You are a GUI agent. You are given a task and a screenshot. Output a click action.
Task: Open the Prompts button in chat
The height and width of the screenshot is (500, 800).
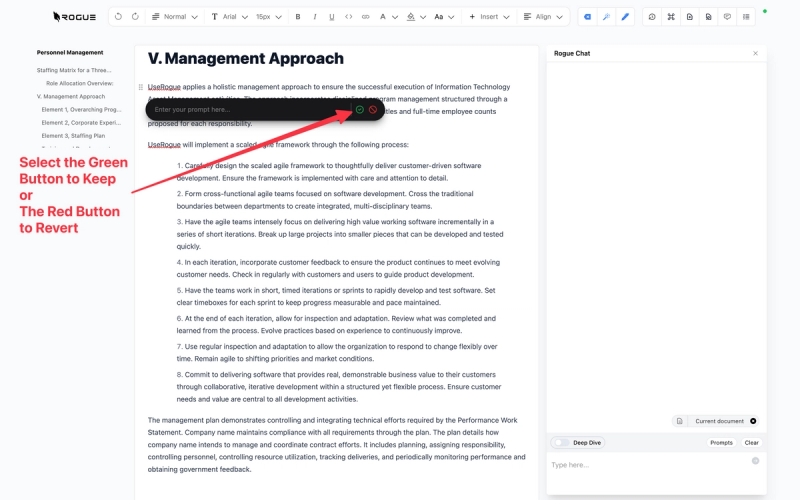coord(721,442)
